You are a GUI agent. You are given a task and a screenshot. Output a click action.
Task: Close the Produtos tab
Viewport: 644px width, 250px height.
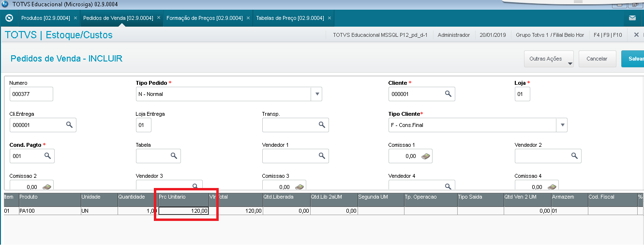[x=75, y=18]
